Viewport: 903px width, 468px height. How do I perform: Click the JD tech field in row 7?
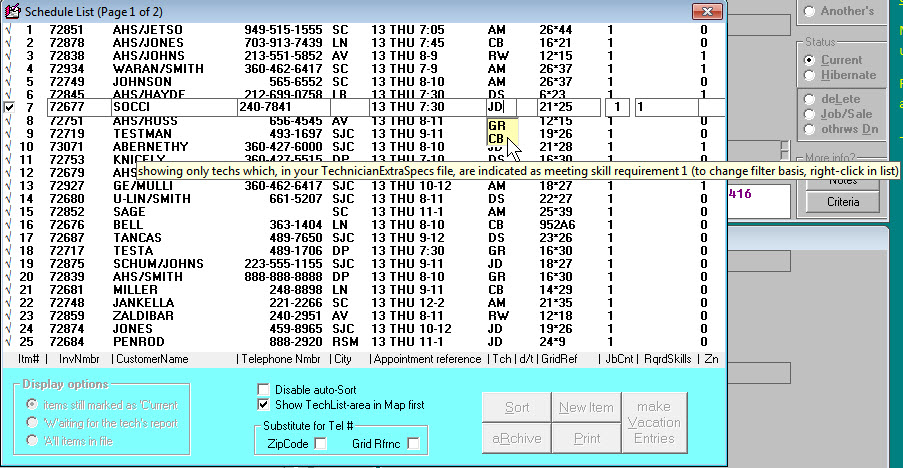point(494,106)
